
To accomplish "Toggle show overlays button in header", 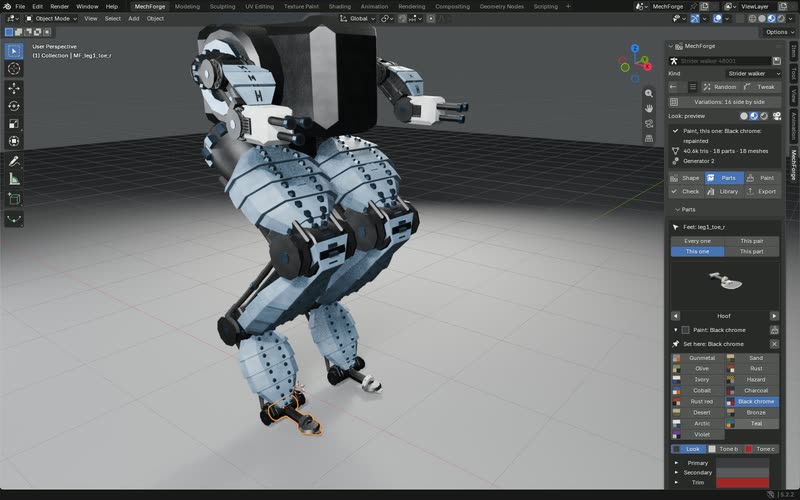I will (x=717, y=18).
